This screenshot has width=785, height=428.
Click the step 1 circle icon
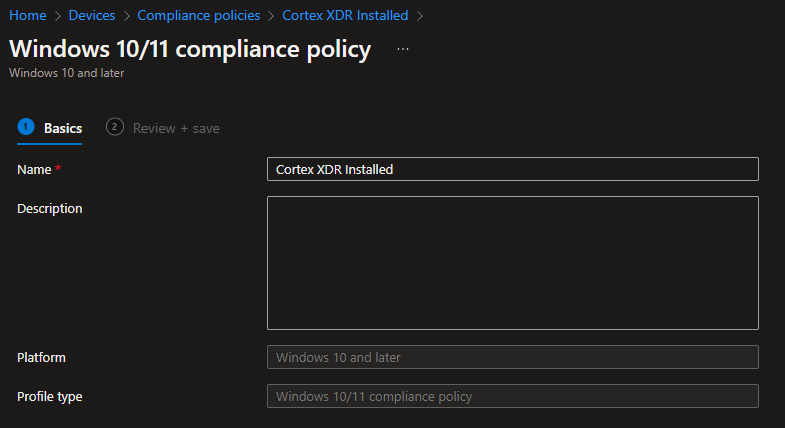[x=26, y=127]
